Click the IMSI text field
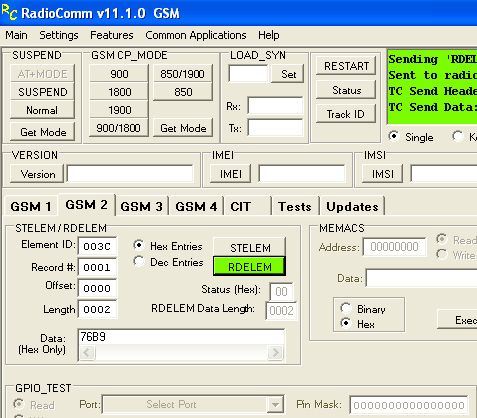Screen dimensions: 477x418 tap(444, 174)
